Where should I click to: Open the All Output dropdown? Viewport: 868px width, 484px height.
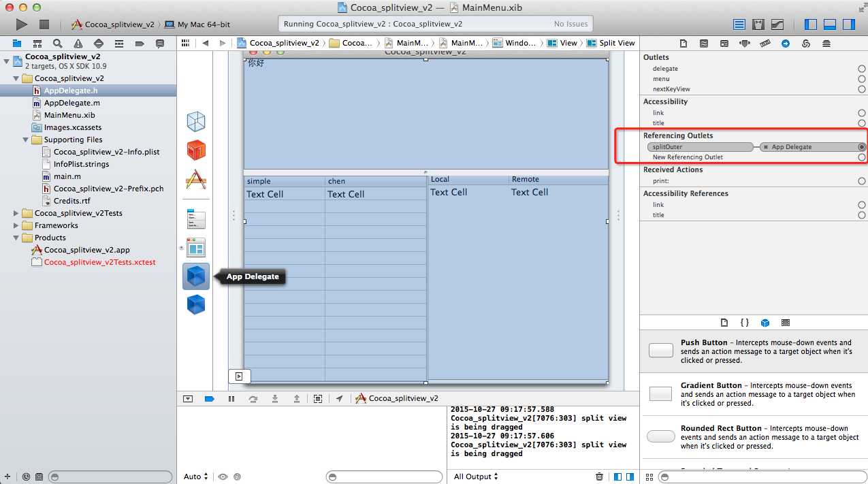pyautogui.click(x=476, y=477)
